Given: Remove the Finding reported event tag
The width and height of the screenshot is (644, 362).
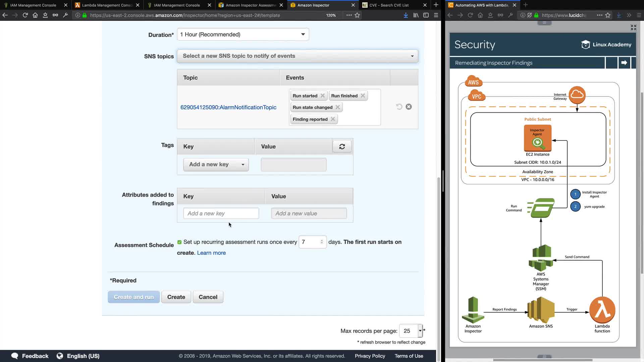Looking at the screenshot, I should coord(332,119).
